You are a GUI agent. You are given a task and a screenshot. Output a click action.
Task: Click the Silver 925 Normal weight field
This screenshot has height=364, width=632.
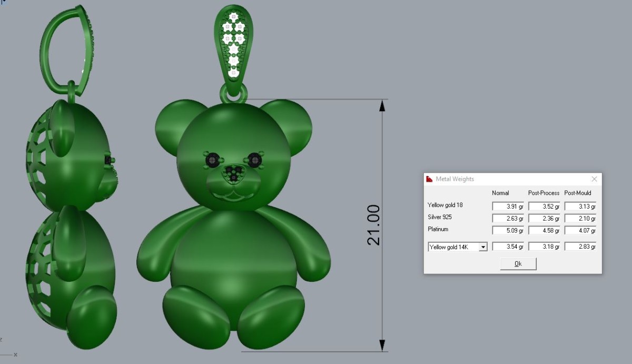[x=508, y=219]
